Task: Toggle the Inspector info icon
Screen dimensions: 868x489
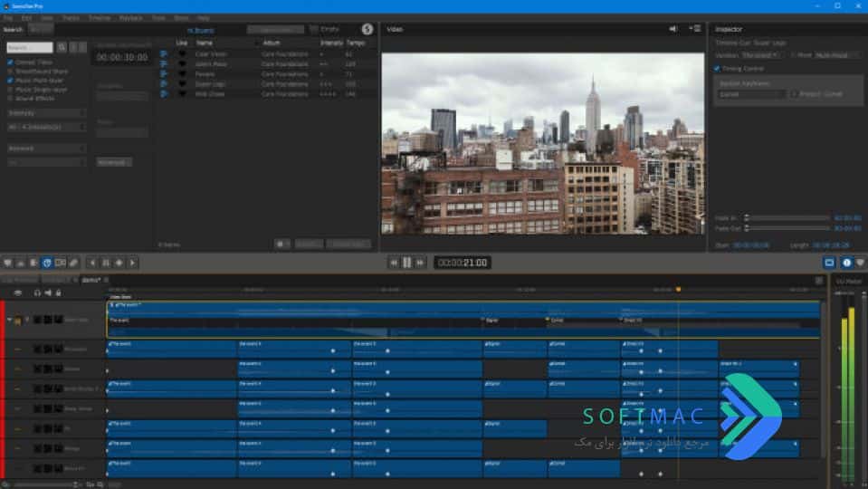Action: pos(846,263)
